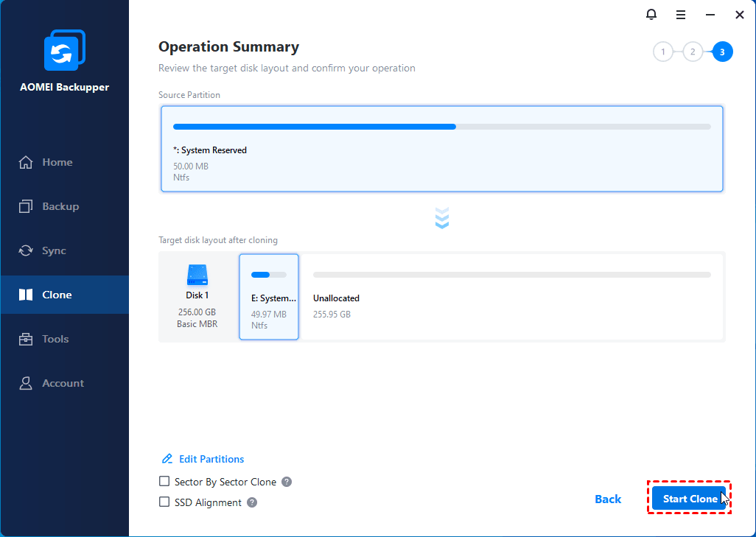Open the notifications bell icon
The height and width of the screenshot is (537, 756).
651,15
